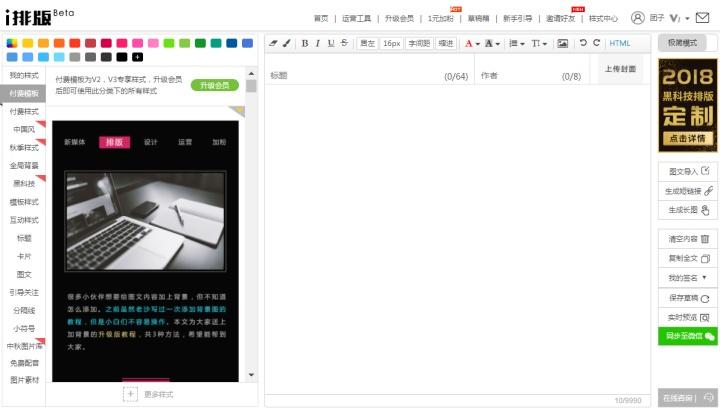Open 样式中心 in top navigation
Screen dimensions: 720x411
pos(603,18)
